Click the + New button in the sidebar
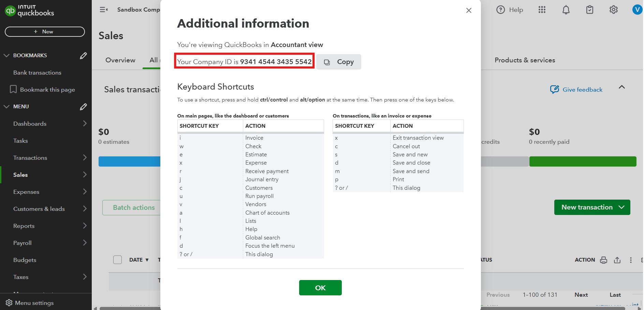The width and height of the screenshot is (644, 310). (x=45, y=32)
